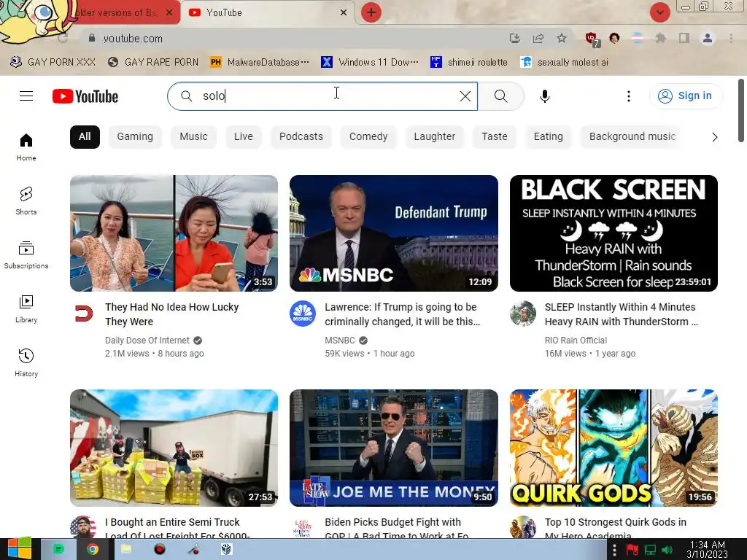Toggle the browser side panel

(x=684, y=38)
